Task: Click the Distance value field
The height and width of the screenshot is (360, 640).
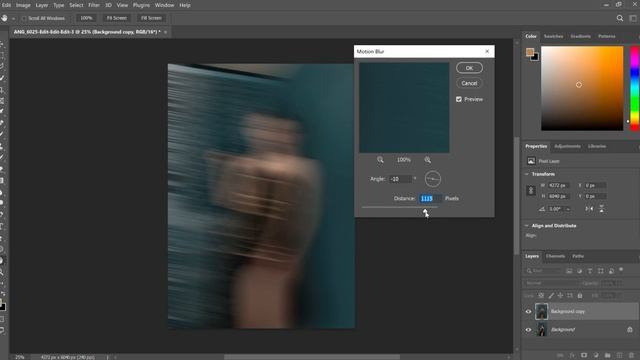Action: [430, 198]
